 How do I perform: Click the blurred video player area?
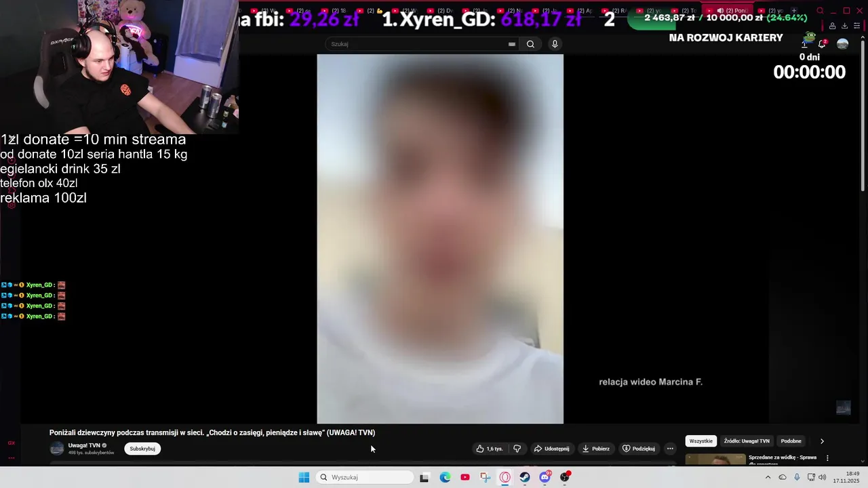point(440,239)
